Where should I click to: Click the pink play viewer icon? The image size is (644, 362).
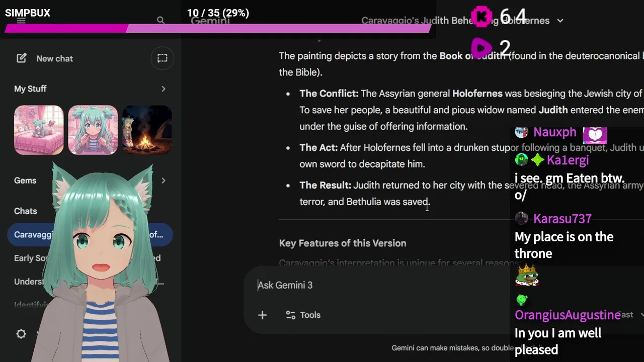[x=481, y=48]
